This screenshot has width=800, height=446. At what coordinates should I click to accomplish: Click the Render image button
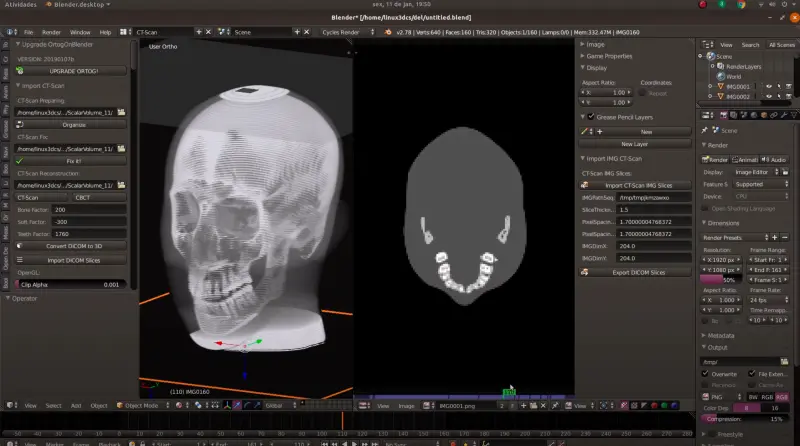(715, 160)
